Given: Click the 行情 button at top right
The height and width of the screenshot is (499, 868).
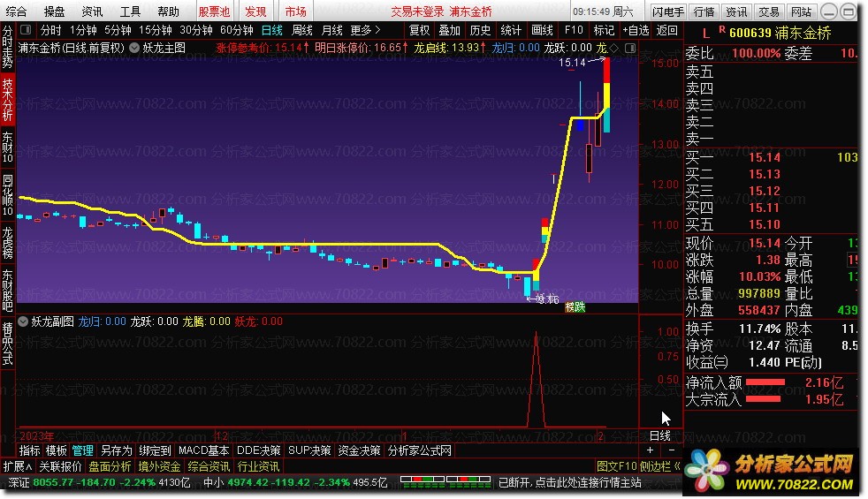Looking at the screenshot, I should [x=704, y=11].
